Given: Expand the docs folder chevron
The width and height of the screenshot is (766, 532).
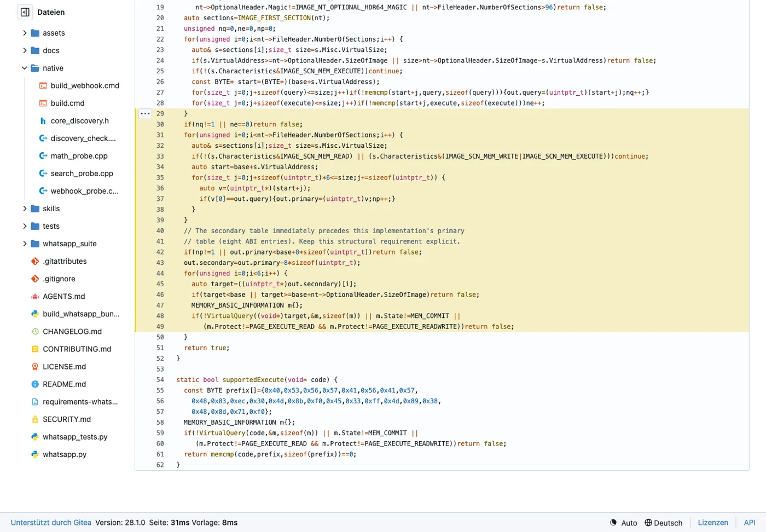Looking at the screenshot, I should tap(25, 50).
